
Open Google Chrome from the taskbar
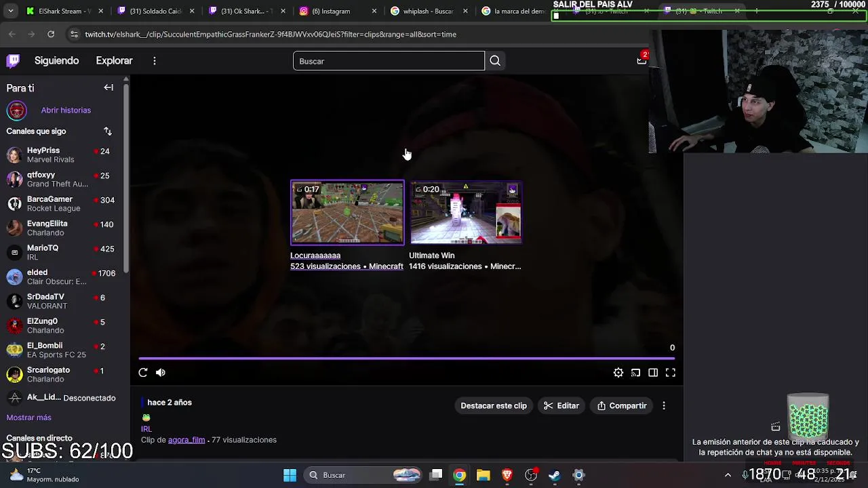[x=460, y=475]
